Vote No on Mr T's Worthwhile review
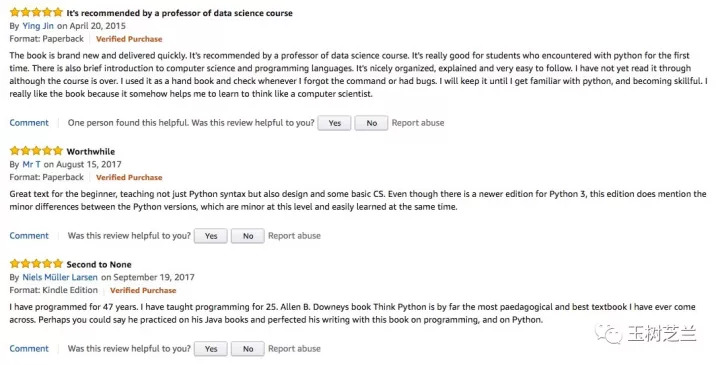This screenshot has height=365, width=720. click(248, 236)
